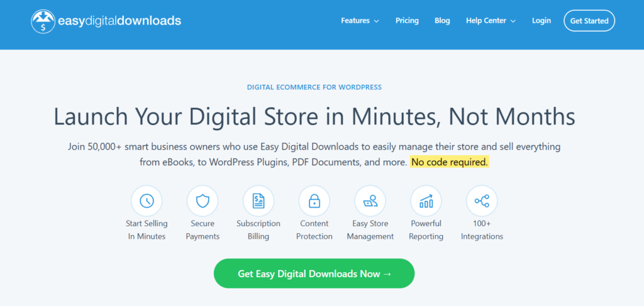Click the easydigitaldownloads brand name text
Viewport: 644px width, 306px height.
point(121,21)
